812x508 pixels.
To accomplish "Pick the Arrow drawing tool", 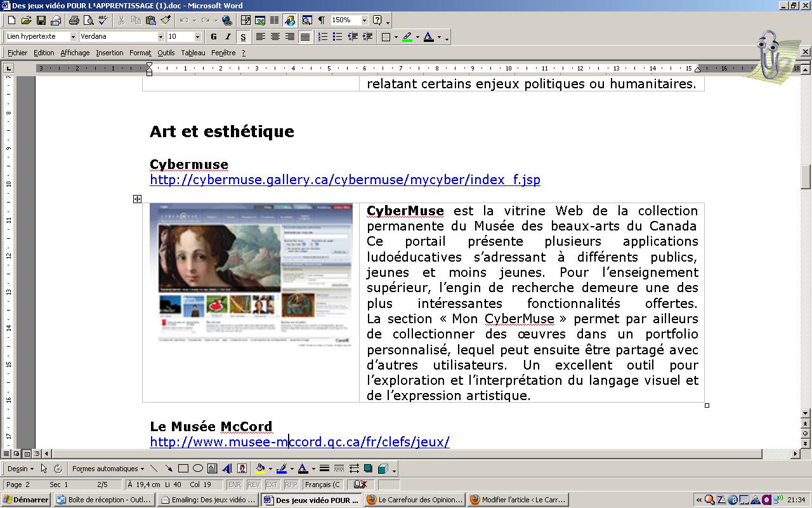I will (x=169, y=469).
